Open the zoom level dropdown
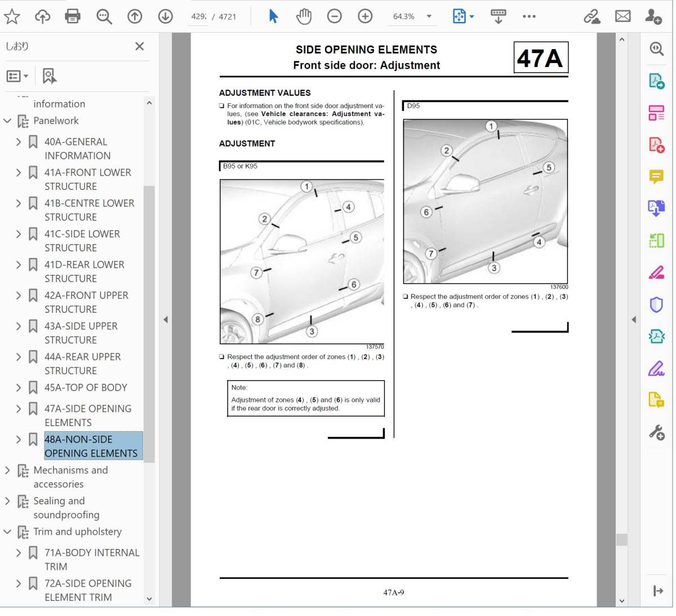676x616 pixels. [x=429, y=16]
